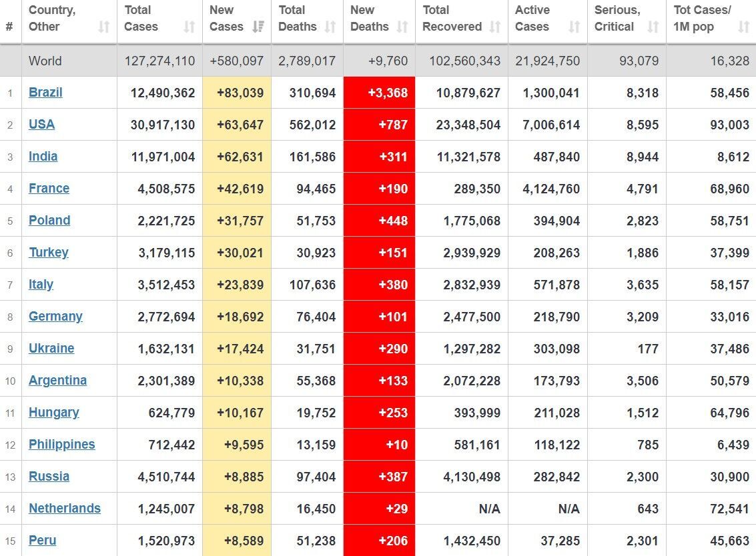Image resolution: width=756 pixels, height=556 pixels.
Task: Click the Total Cases header text
Action: coord(141,18)
